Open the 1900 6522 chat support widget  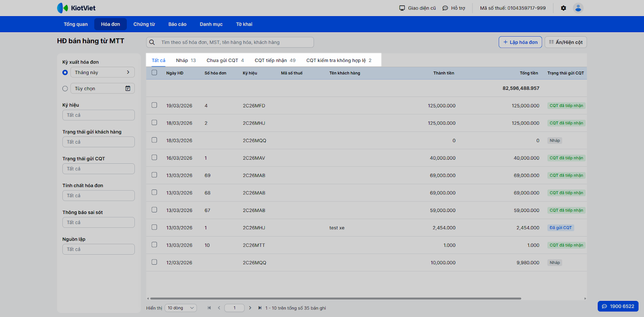coord(618,306)
